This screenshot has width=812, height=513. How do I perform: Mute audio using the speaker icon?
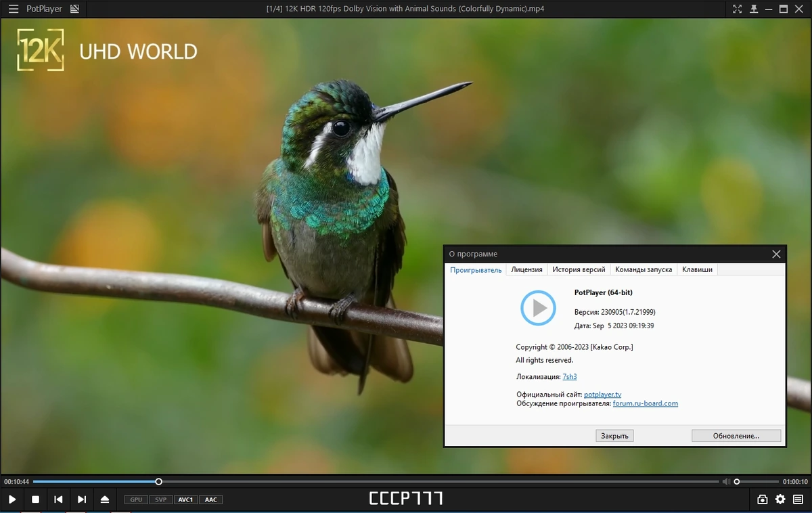tap(726, 482)
